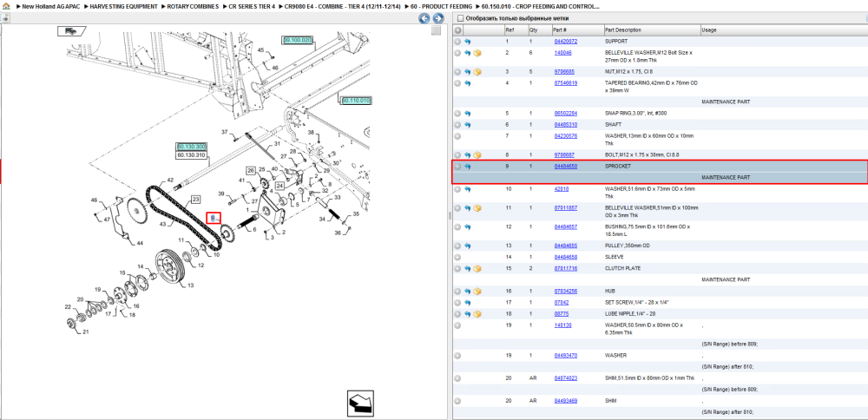
Task: Click box icon for HUB row
Action: (477, 291)
